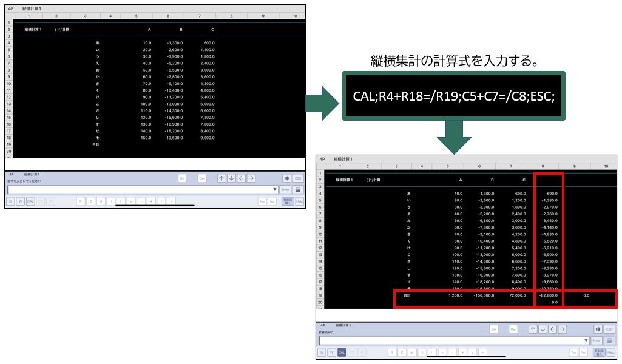Click the Help button in the right screenshot

tap(610, 352)
